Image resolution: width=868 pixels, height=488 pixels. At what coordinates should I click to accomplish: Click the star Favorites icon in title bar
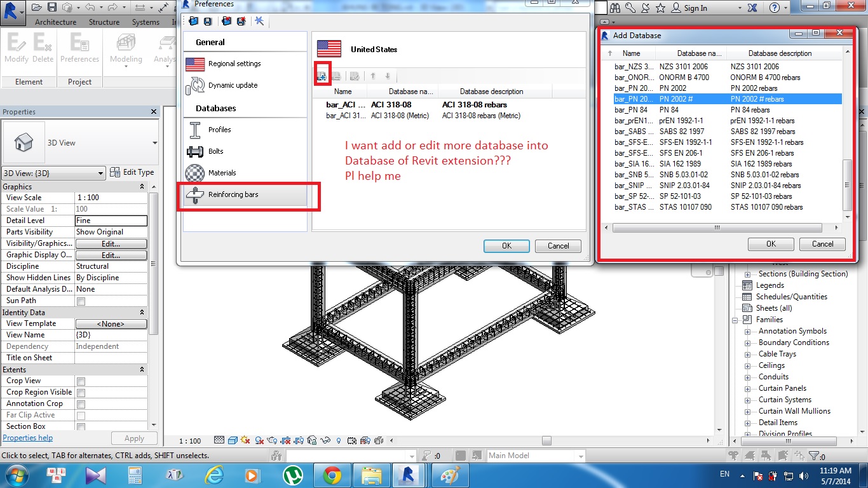click(661, 8)
